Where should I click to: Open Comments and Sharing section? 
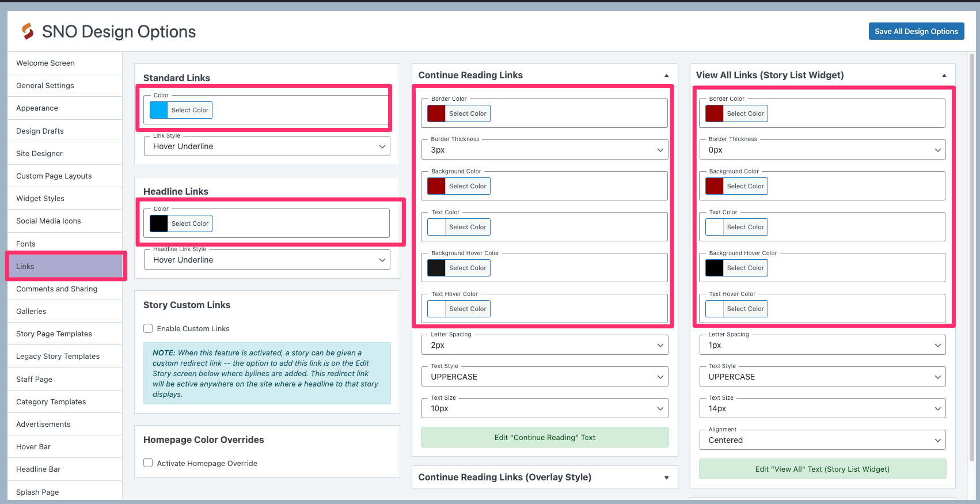tap(65, 289)
